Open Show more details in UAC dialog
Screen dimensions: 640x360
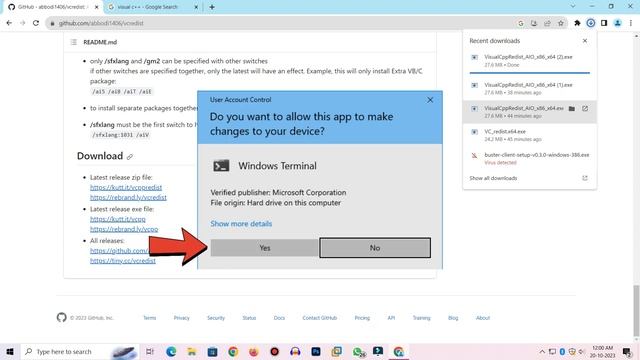pyautogui.click(x=241, y=224)
